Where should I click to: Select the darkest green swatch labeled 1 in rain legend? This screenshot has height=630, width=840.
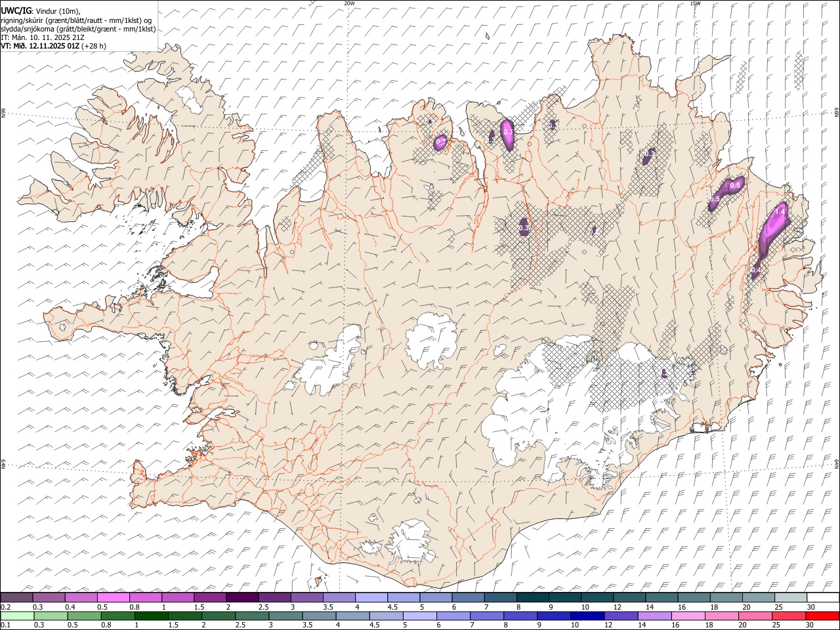[151, 616]
